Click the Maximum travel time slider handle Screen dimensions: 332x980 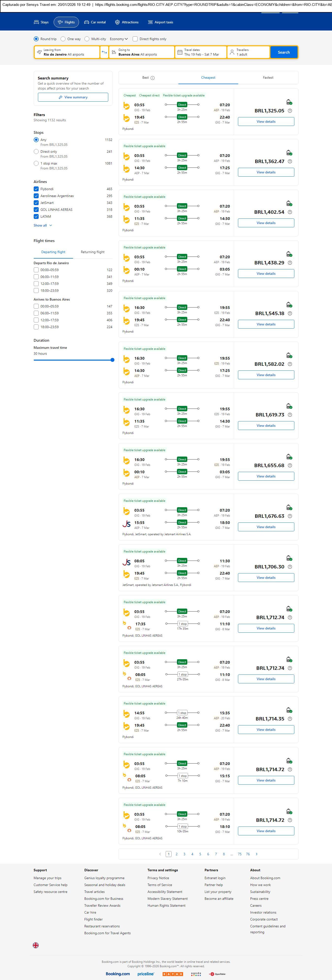click(112, 360)
